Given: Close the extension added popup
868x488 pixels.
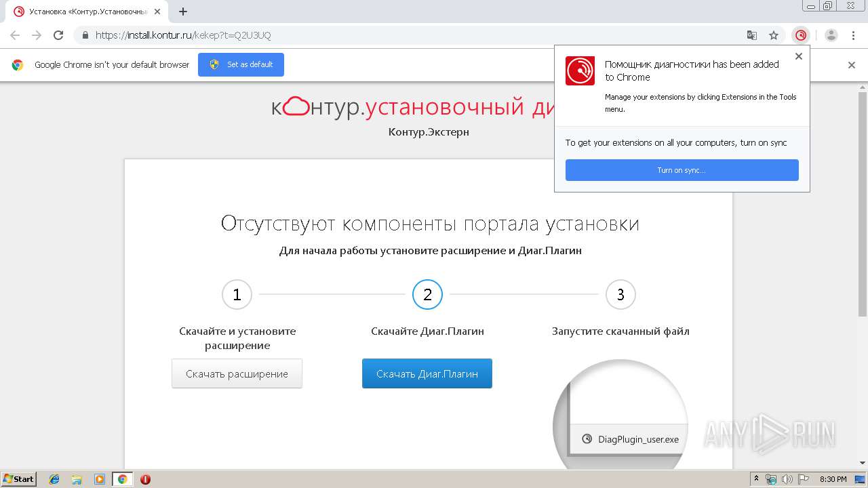Looking at the screenshot, I should 799,56.
